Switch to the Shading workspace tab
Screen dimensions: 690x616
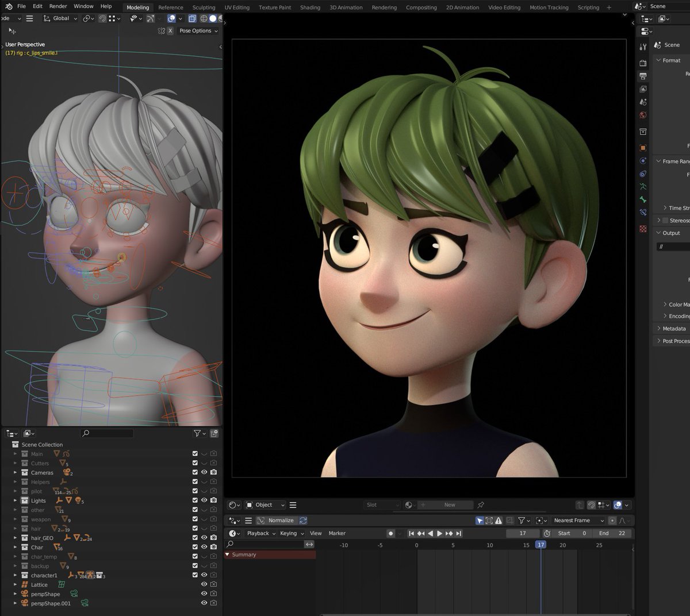pos(310,7)
